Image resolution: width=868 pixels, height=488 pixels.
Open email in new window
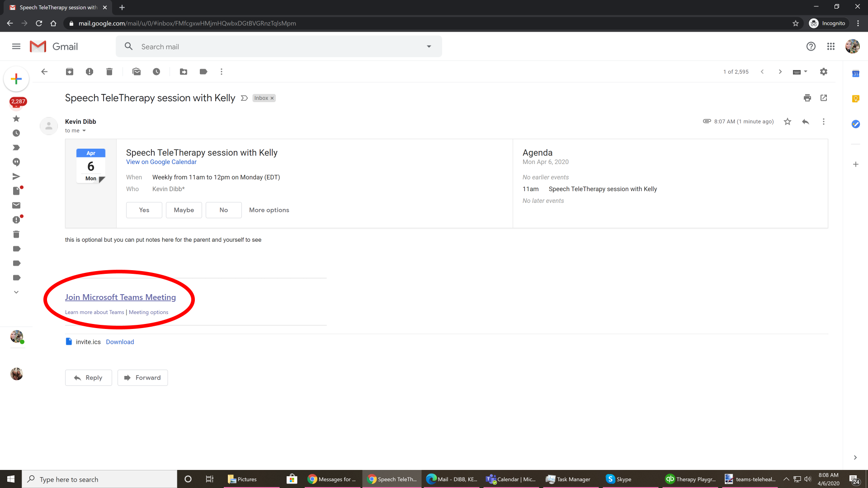click(824, 98)
